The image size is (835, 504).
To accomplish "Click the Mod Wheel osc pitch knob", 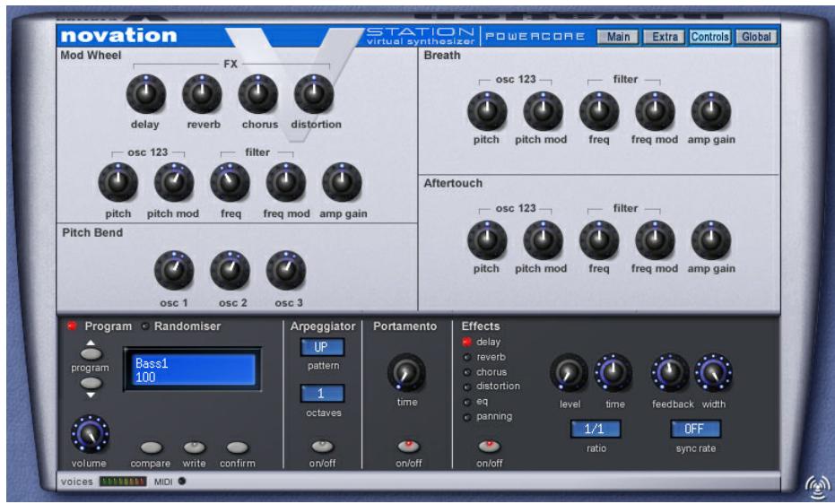I will (x=117, y=183).
